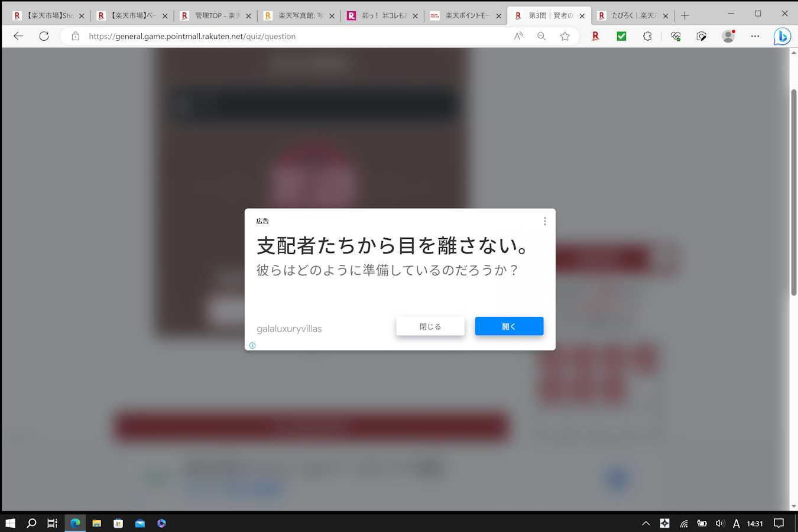Open a new browser tab
The height and width of the screenshot is (532, 798).
click(x=685, y=15)
